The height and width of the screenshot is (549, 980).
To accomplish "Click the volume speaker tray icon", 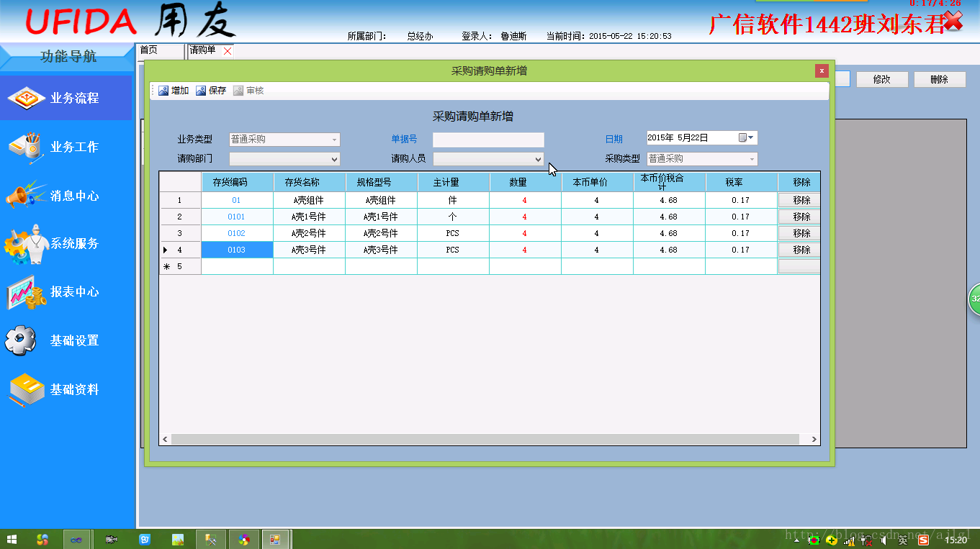I will (884, 540).
